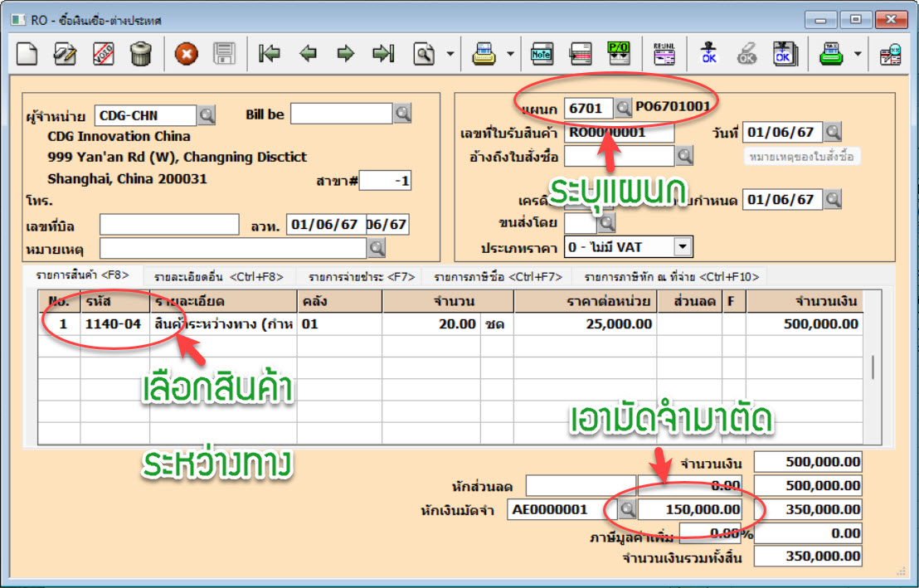Click the ขนส่งโดย input field

(x=581, y=223)
